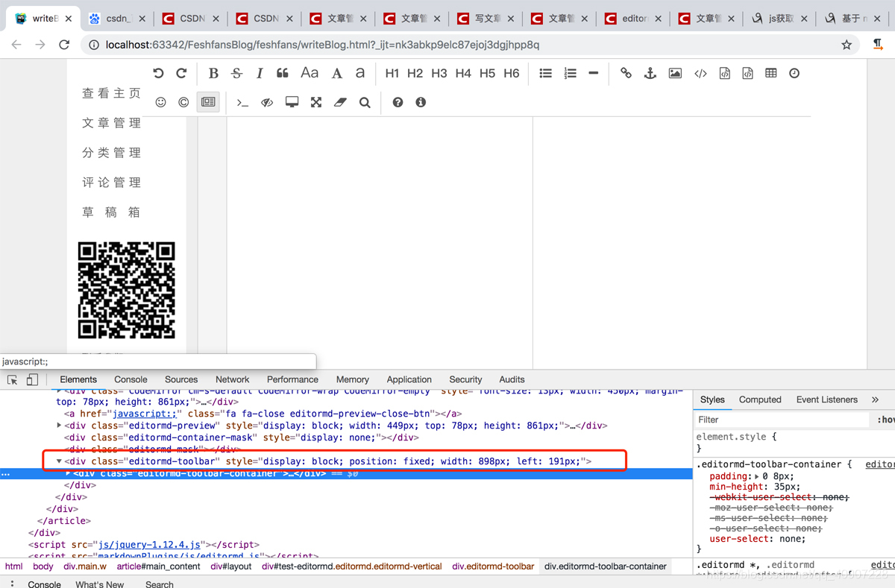Image resolution: width=895 pixels, height=588 pixels.
Task: Insert inline code with the </> icon
Action: (x=700, y=73)
